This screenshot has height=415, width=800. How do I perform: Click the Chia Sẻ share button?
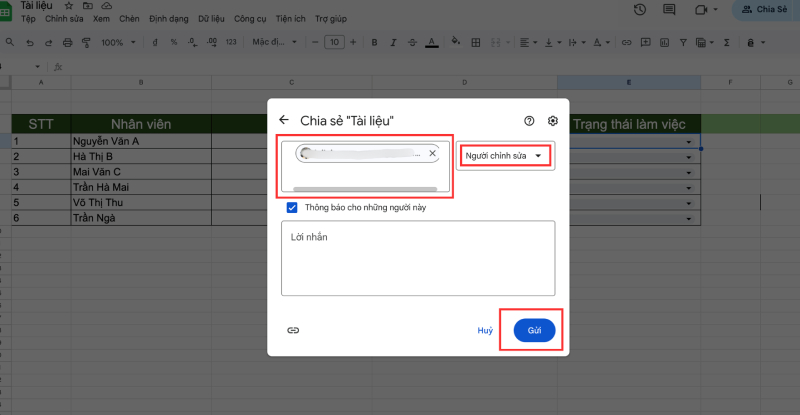[765, 9]
